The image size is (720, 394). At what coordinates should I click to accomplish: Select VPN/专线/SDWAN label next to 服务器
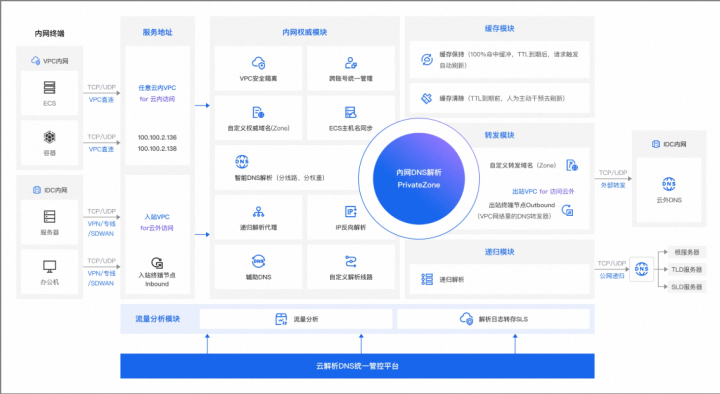click(101, 229)
